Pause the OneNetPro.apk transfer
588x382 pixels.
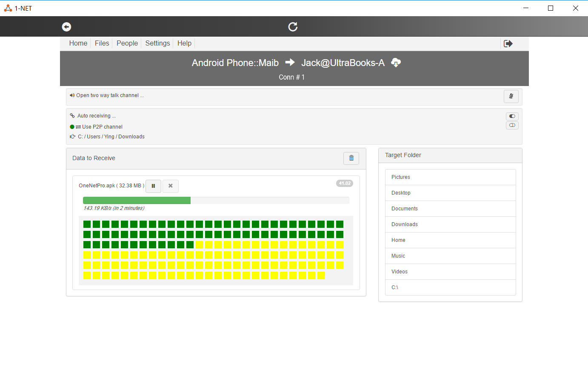[153, 186]
